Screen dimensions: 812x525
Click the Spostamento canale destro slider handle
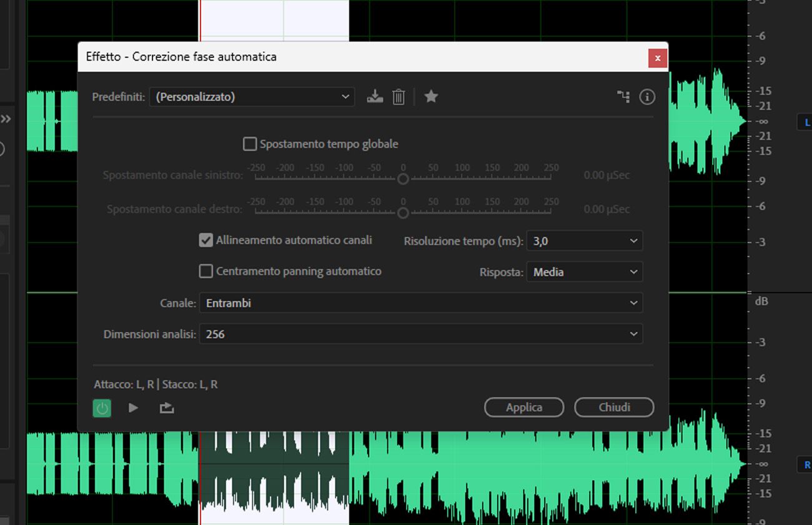point(403,213)
